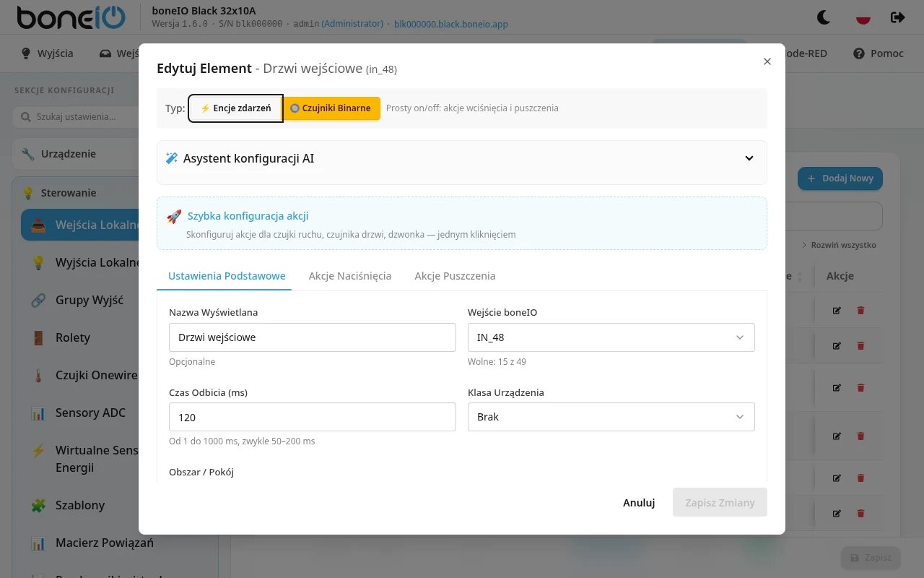Open Sensory ADC sidebar item
Image resolution: width=924 pixels, height=578 pixels.
[x=80, y=413]
